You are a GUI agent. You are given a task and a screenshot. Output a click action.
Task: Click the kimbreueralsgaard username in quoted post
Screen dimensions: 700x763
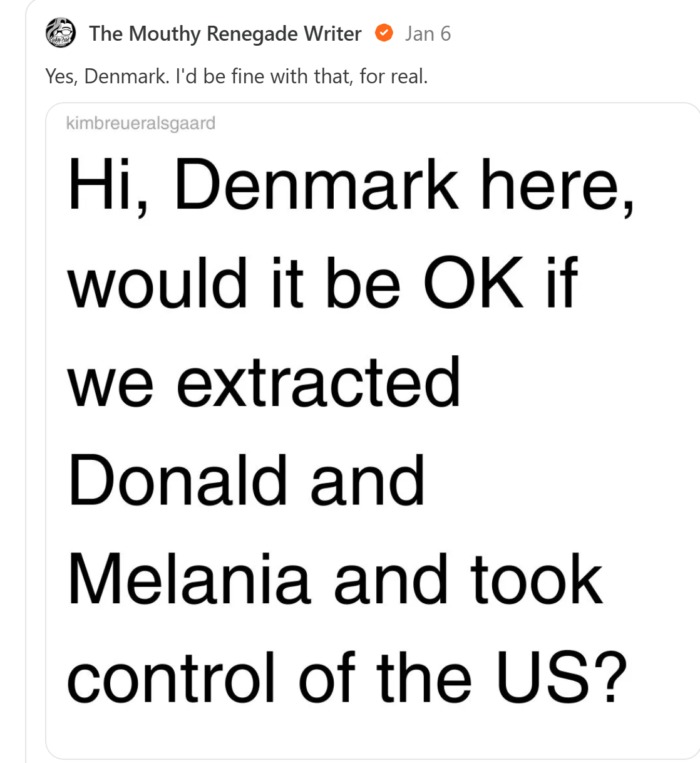tap(140, 123)
